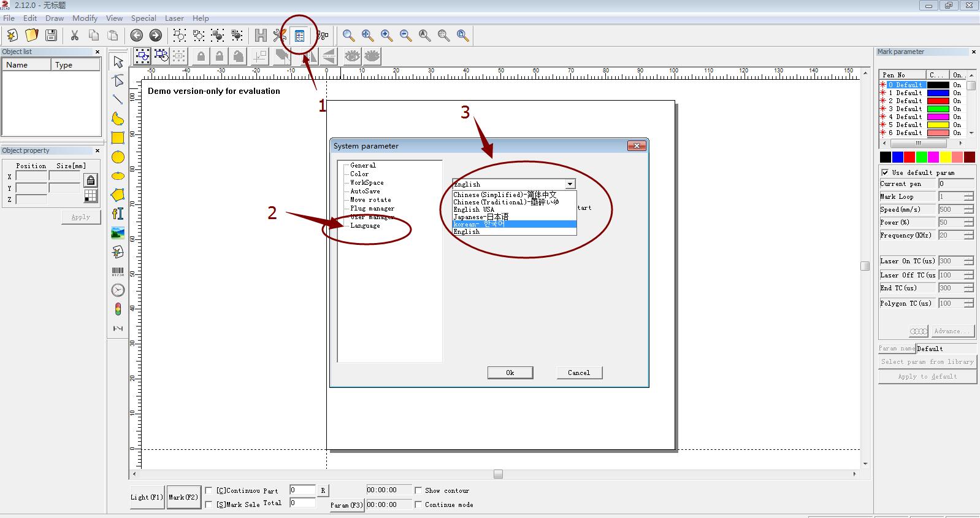This screenshot has height=518, width=980.
Task: Click the Save file icon
Action: (x=52, y=36)
